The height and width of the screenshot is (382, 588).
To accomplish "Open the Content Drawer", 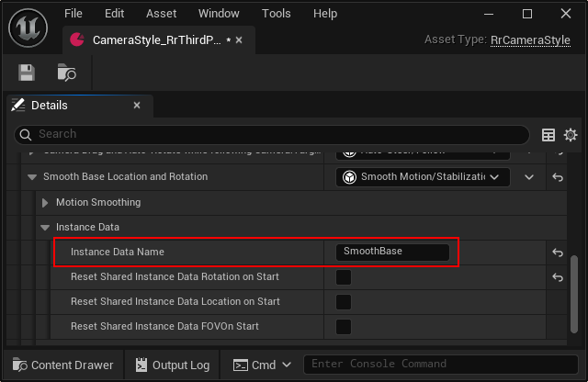I will point(63,365).
